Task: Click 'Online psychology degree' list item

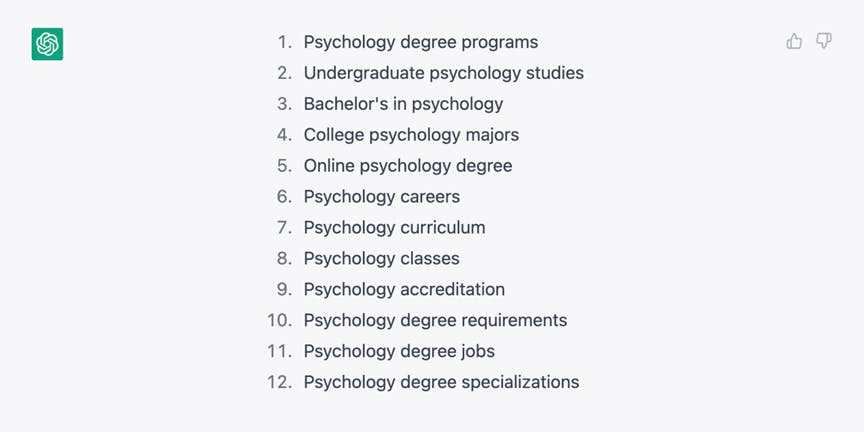Action: [x=408, y=166]
